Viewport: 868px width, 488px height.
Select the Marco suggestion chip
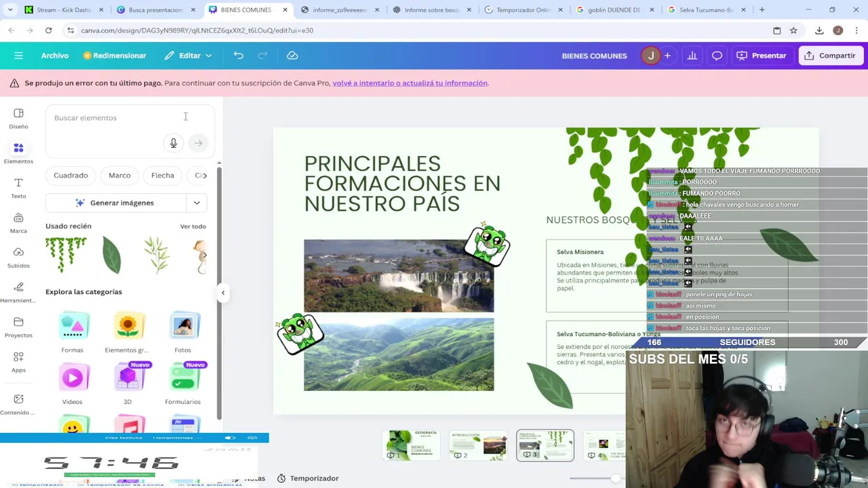(x=119, y=176)
